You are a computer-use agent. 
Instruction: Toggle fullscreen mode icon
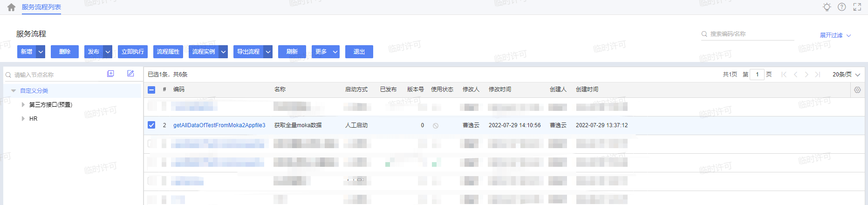857,7
